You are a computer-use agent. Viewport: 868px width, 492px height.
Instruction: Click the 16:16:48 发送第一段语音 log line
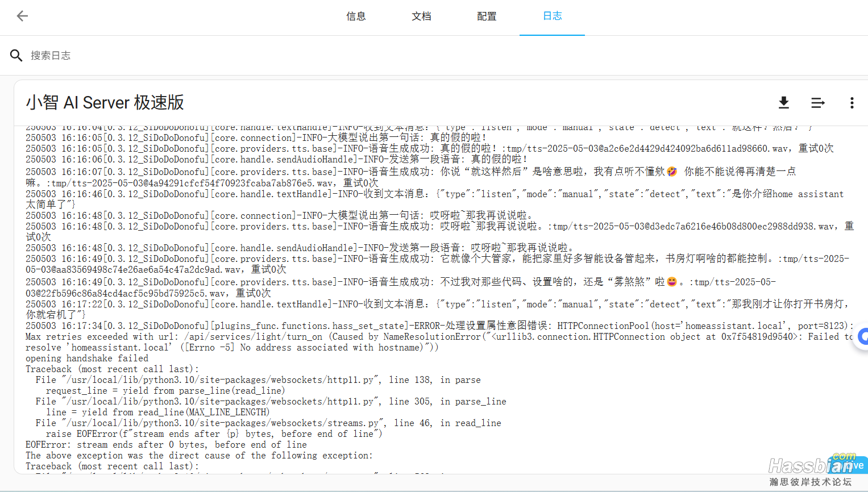click(300, 248)
